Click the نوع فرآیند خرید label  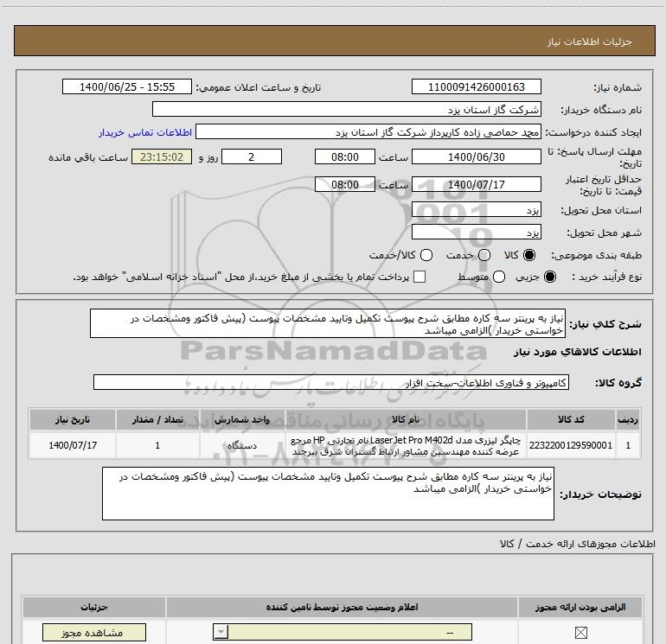tap(606, 277)
